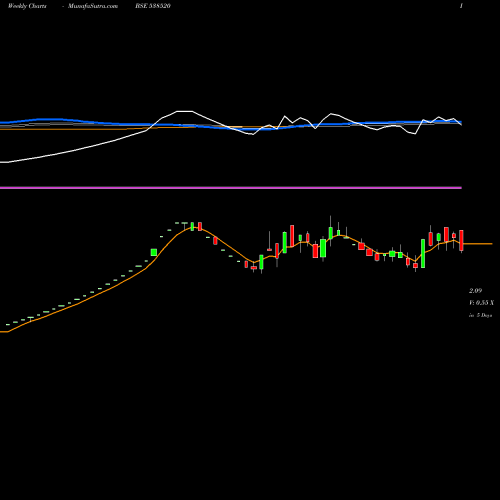Click the tall green candlestick near the far right
Image resolution: width=500 pixels, height=500 pixels.
click(423, 253)
